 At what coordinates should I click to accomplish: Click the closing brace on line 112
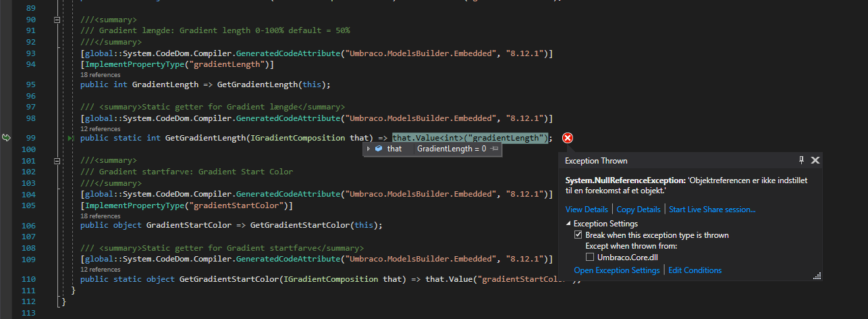[x=64, y=301]
